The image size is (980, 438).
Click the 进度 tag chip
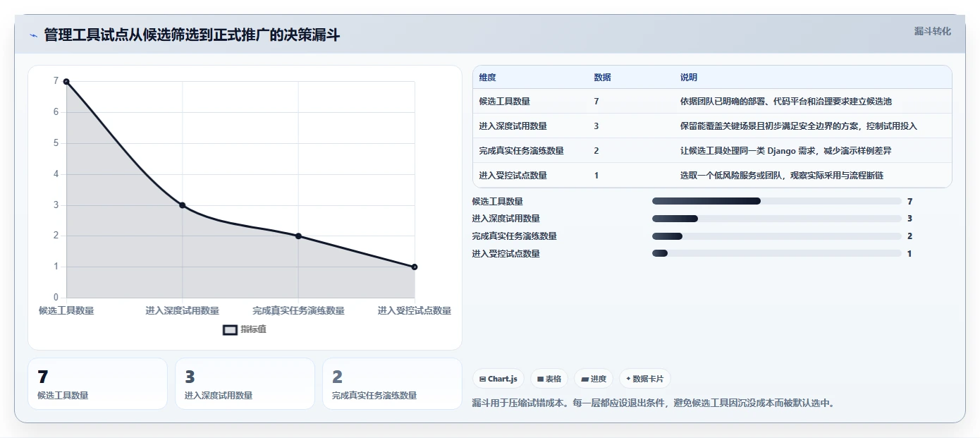[594, 379]
